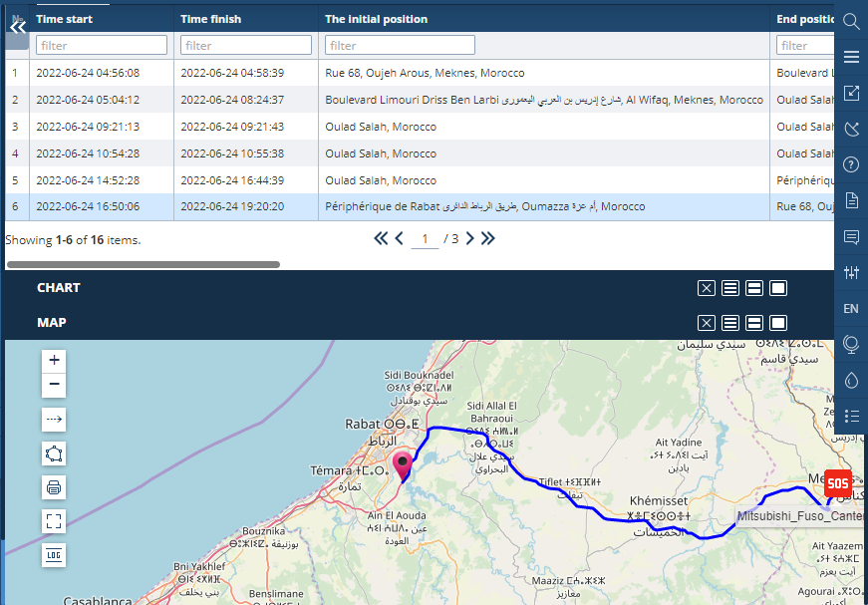Print the map view
This screenshot has height=605, width=868.
[x=54, y=487]
